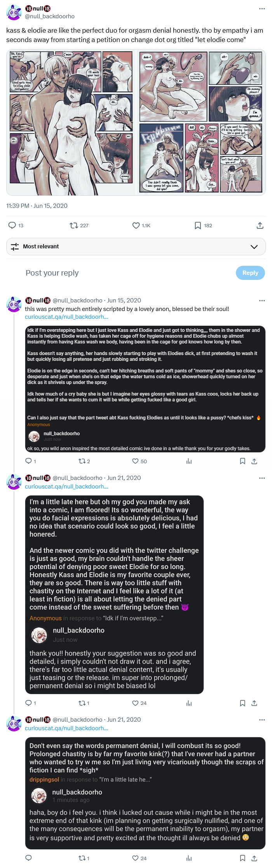272x868 pixels.
Task: Repost the reply that has 2 reposts
Action: [82, 461]
